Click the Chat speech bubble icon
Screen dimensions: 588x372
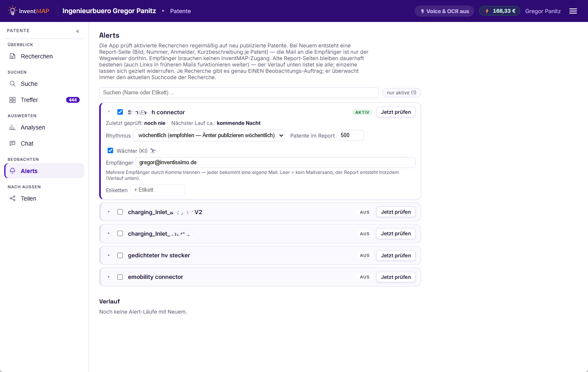click(13, 143)
